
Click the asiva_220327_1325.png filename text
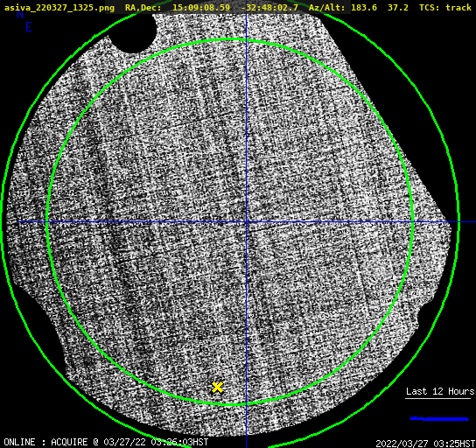pos(59,8)
